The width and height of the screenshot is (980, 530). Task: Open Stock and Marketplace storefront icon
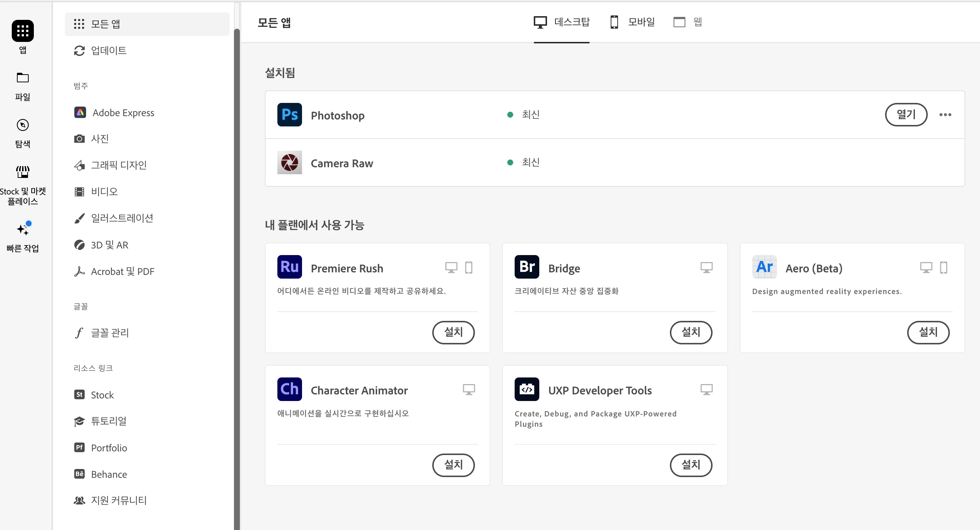click(x=22, y=172)
